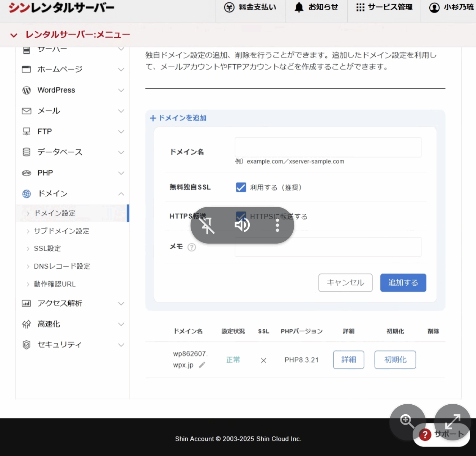Click the キャンセル button
Image resolution: width=476 pixels, height=456 pixels.
pos(345,283)
